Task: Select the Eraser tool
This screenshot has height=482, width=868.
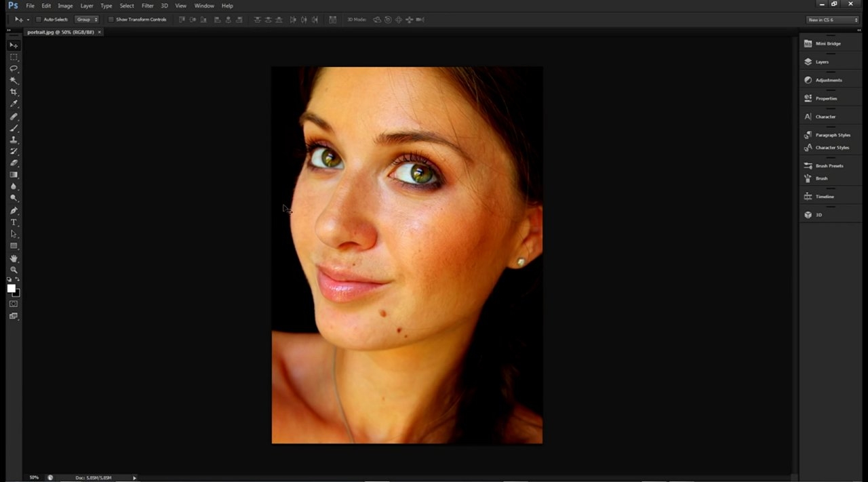Action: [x=14, y=163]
